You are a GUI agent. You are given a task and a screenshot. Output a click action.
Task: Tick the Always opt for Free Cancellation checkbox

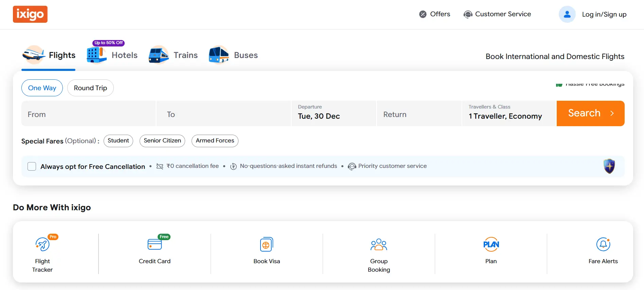pyautogui.click(x=32, y=166)
